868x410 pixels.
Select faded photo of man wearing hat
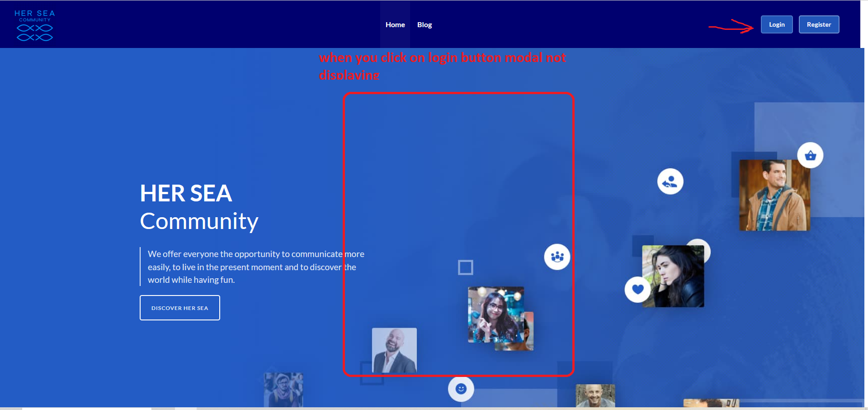coord(283,389)
